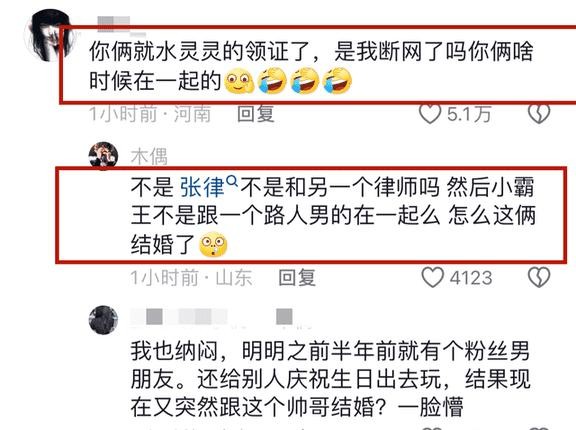The width and height of the screenshot is (576, 430).
Task: Select the comment text starting 我也纳闷
Action: point(331,379)
